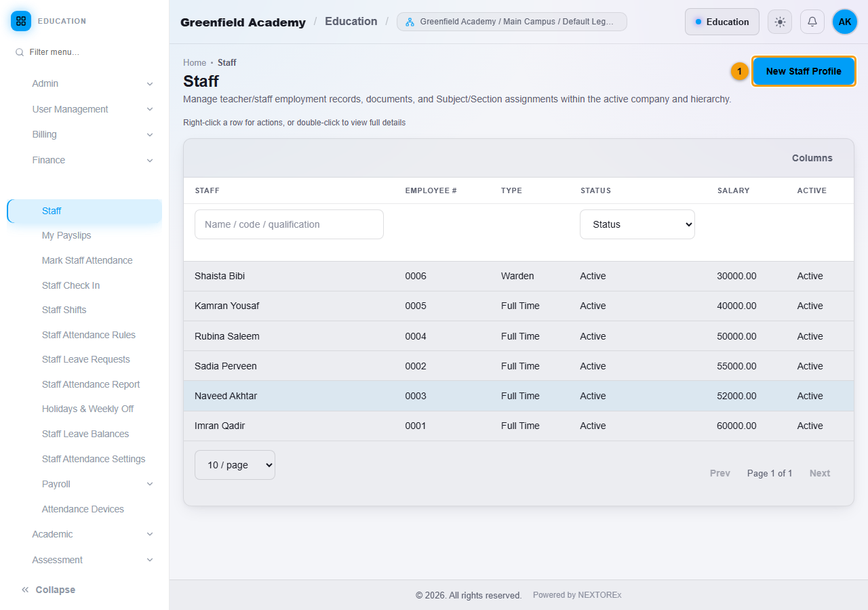
Task: Go to the Next page
Action: 820,473
